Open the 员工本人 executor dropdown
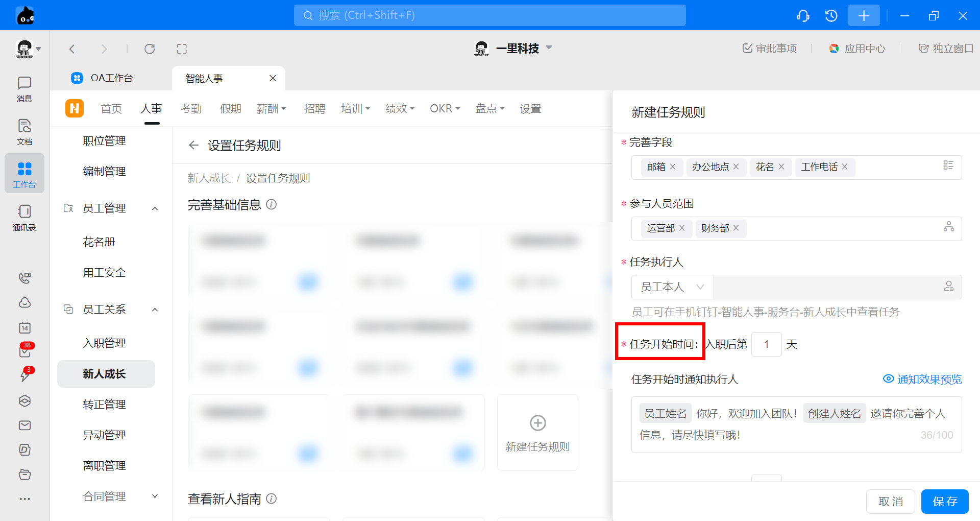The image size is (980, 521). coord(672,287)
